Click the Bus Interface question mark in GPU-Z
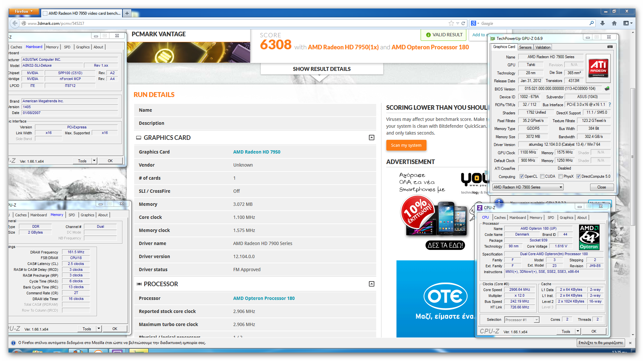644x361 pixels. pos(609,105)
